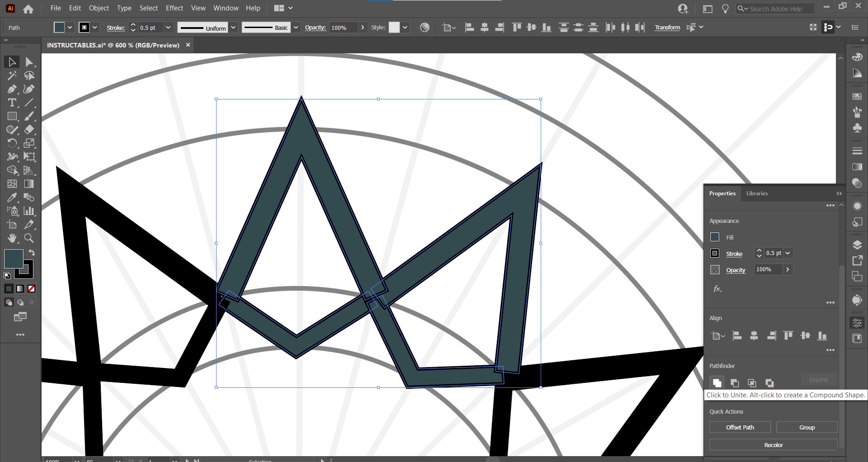This screenshot has width=868, height=462.
Task: Choose the Lasso tool
Action: pyautogui.click(x=29, y=75)
